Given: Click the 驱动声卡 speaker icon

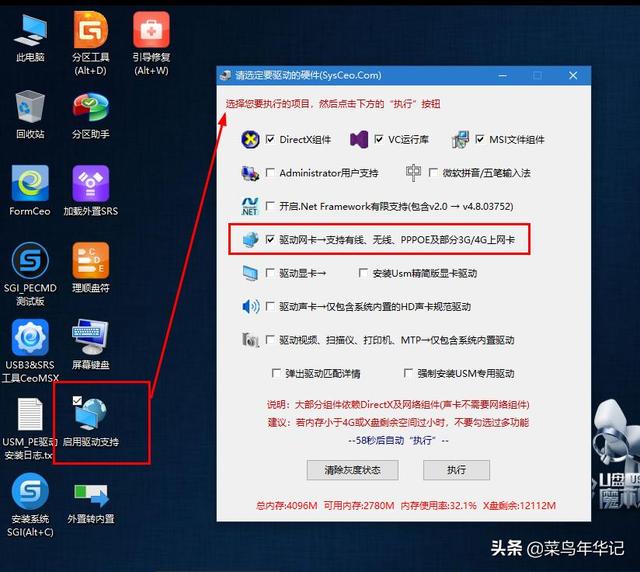Looking at the screenshot, I should [251, 306].
